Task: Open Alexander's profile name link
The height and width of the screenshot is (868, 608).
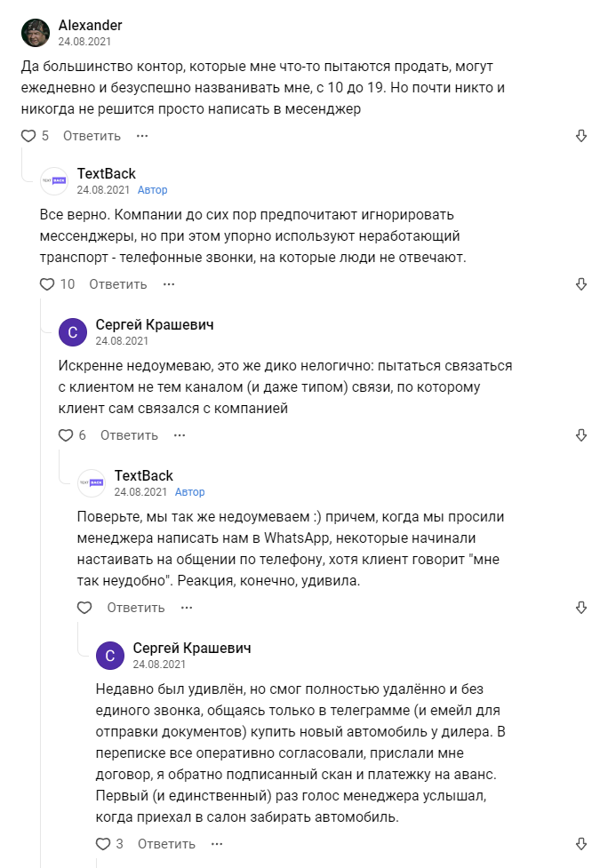Action: pyautogui.click(x=90, y=25)
